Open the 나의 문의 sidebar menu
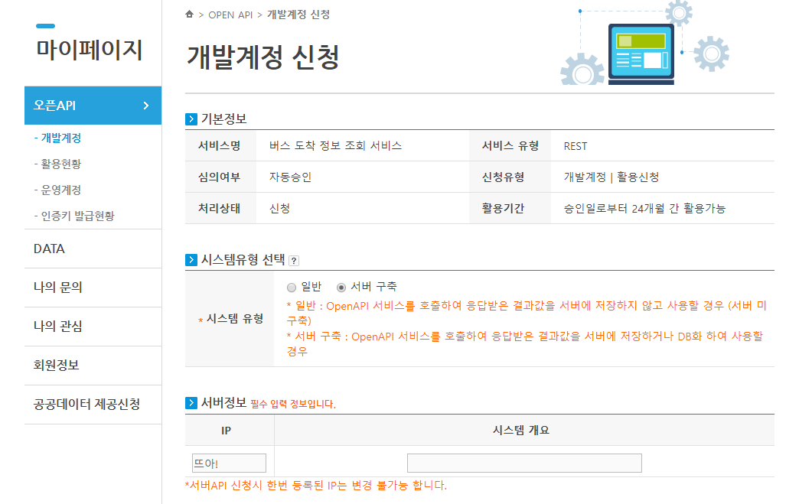 click(x=93, y=288)
